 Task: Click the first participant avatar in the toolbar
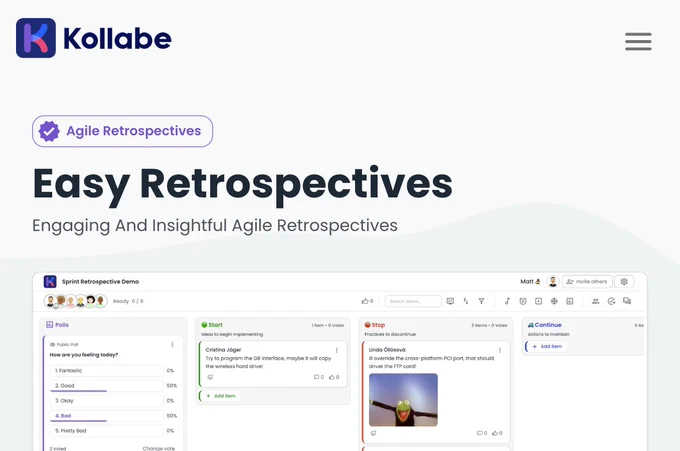tap(50, 301)
